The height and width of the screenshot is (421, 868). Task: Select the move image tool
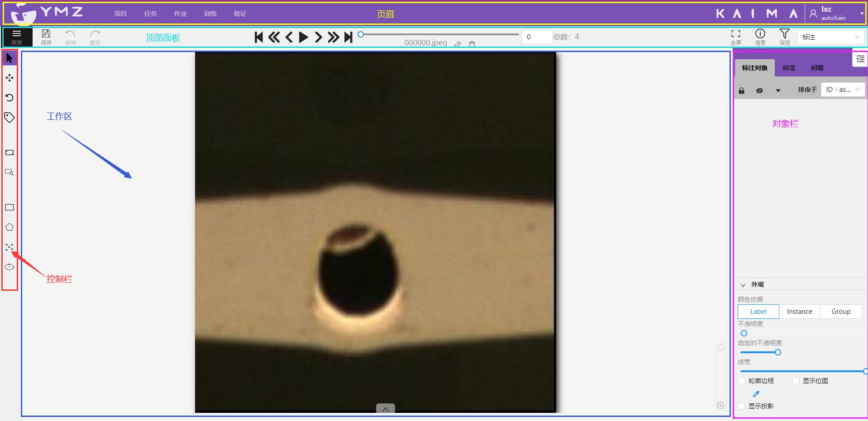(10, 78)
